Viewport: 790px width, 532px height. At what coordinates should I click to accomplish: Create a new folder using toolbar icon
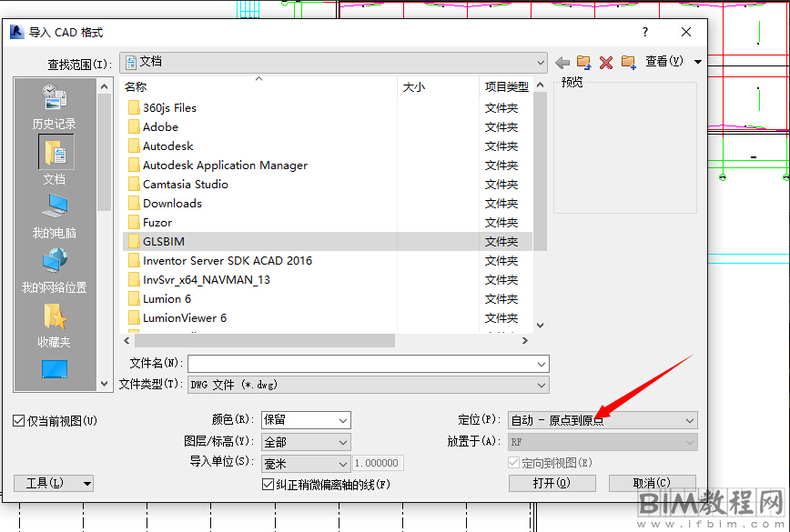pyautogui.click(x=629, y=62)
